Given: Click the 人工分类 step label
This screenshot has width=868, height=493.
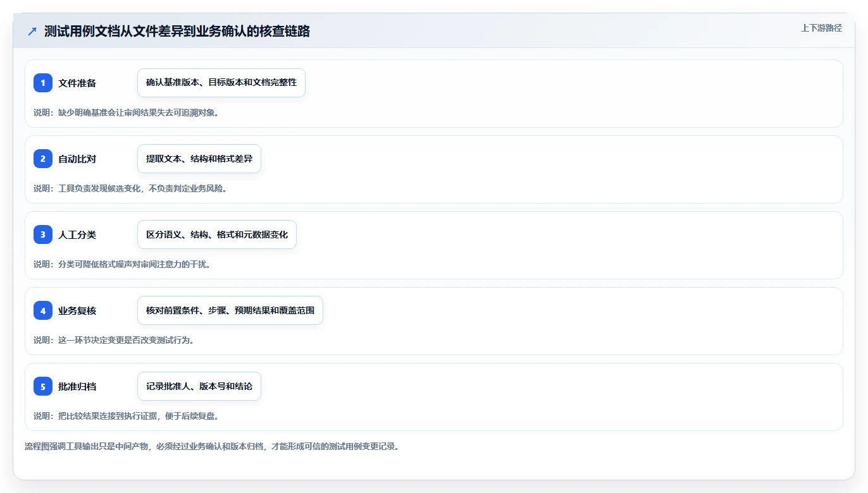Looking at the screenshot, I should click(x=77, y=234).
